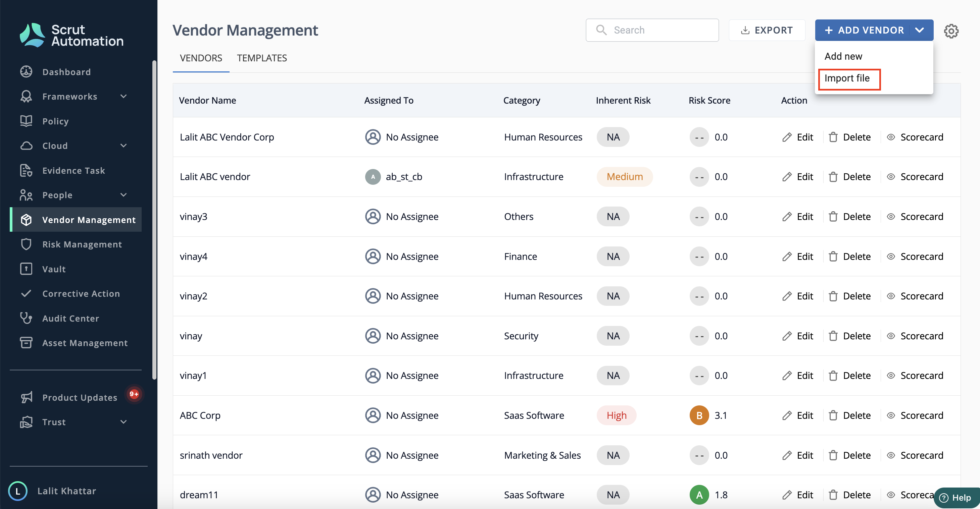Click the Audit Center stethoscope icon

[x=26, y=318]
